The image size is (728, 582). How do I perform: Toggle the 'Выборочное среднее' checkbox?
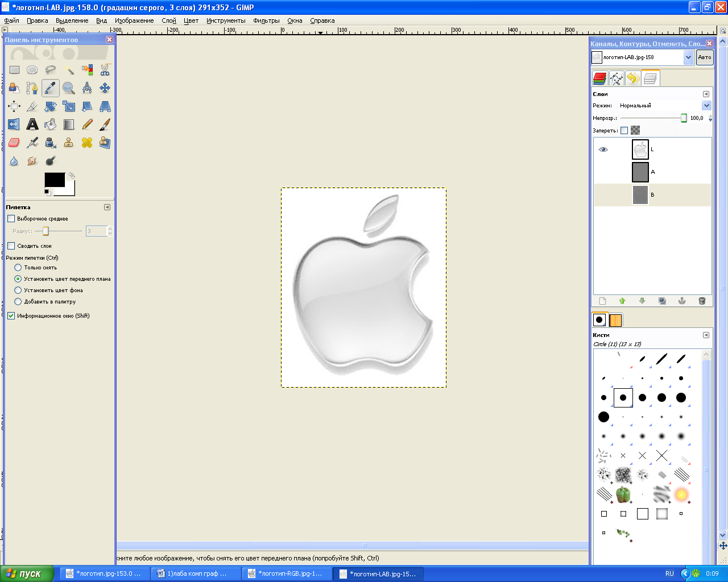(11, 218)
